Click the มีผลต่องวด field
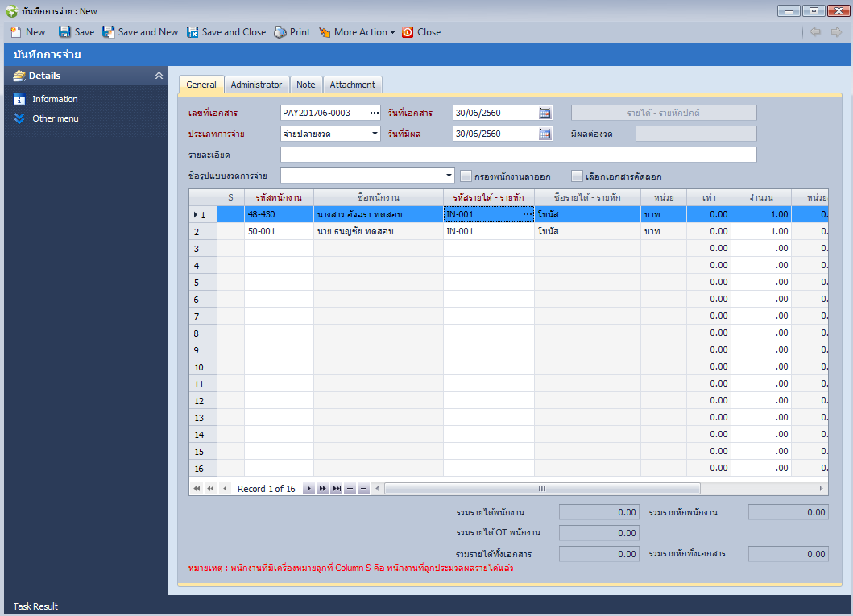Viewport: 853px width, 616px height. coord(696,134)
